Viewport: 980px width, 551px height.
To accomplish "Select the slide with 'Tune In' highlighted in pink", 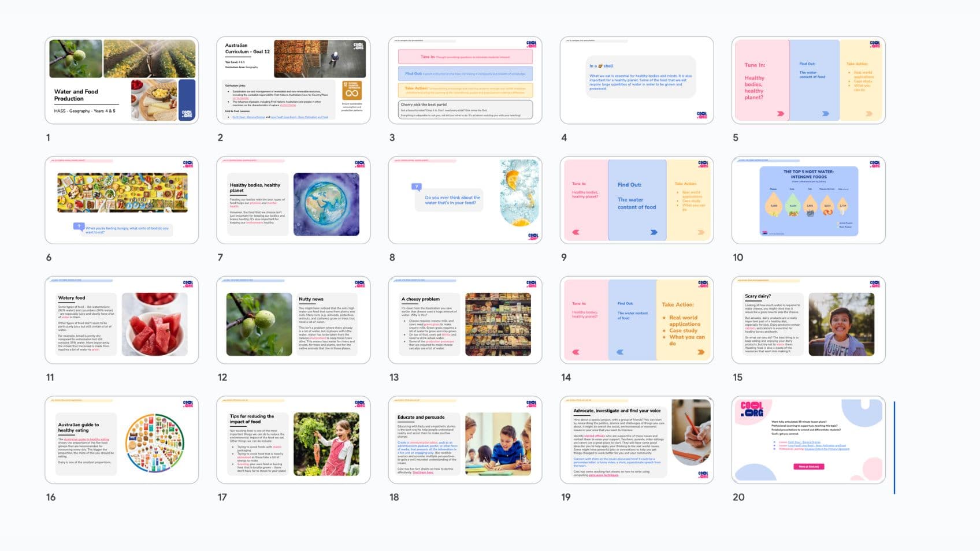I will click(x=808, y=80).
